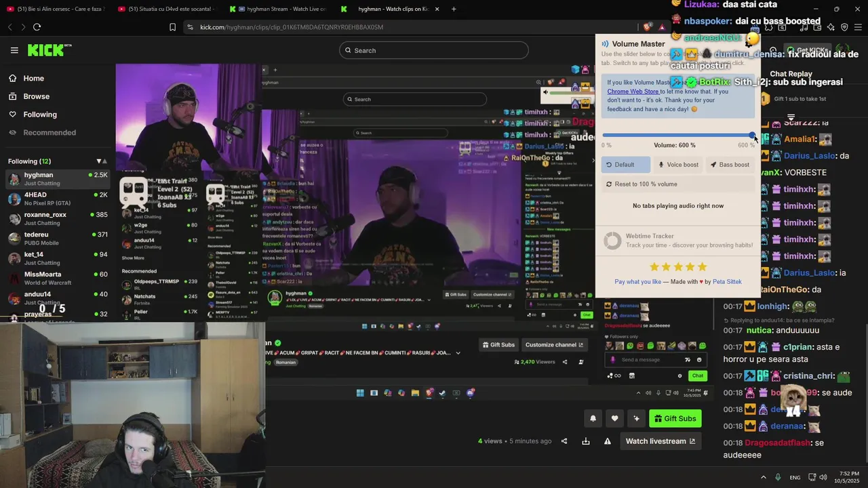868x488 pixels.
Task: Select Bass boost in Volume Master
Action: point(730,165)
